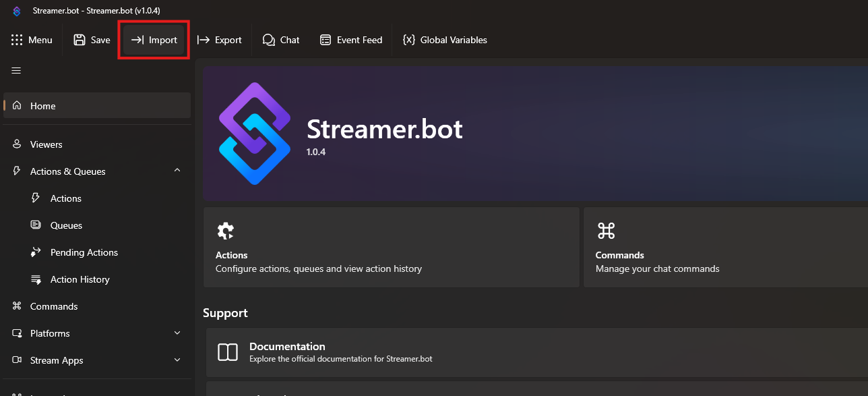Click the Save disk icon
The width and height of the screenshot is (868, 396).
[80, 40]
